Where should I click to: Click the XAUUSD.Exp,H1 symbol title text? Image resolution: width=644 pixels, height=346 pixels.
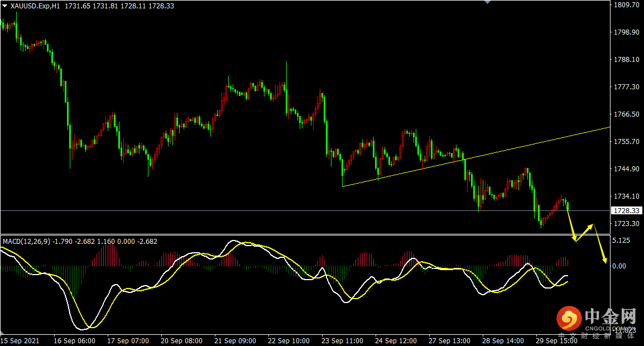[35, 6]
